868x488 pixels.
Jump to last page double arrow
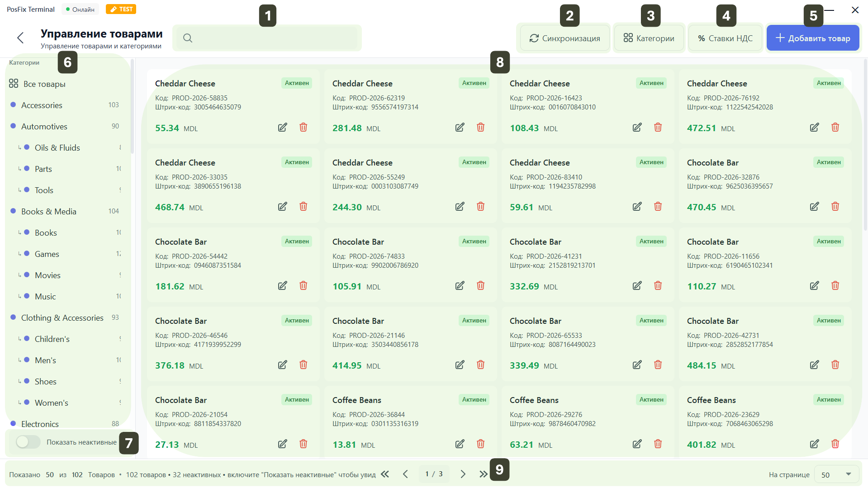(x=483, y=474)
